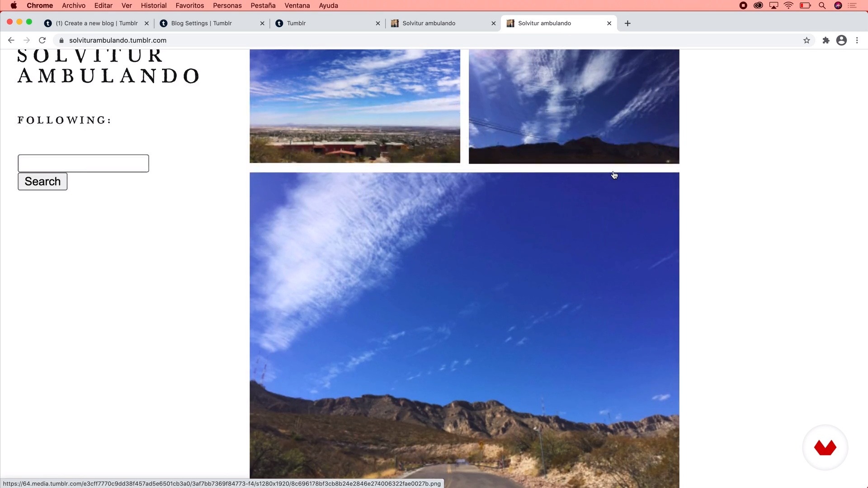
Task: Open macOS Spotlight search icon
Action: pyautogui.click(x=822, y=5)
